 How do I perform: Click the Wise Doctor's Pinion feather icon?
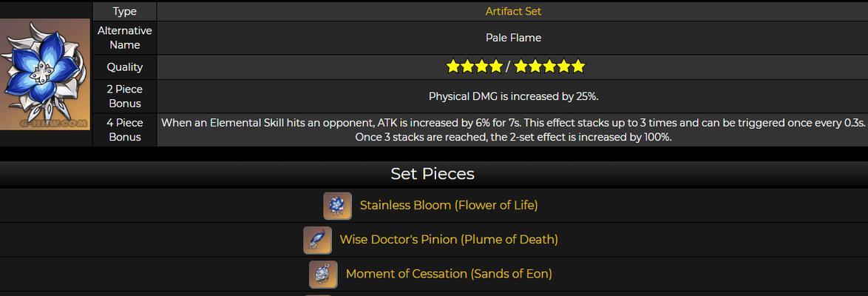[x=318, y=240]
